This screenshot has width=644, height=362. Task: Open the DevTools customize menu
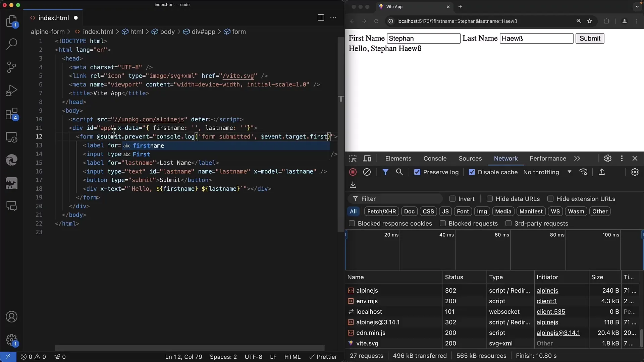[x=622, y=159]
